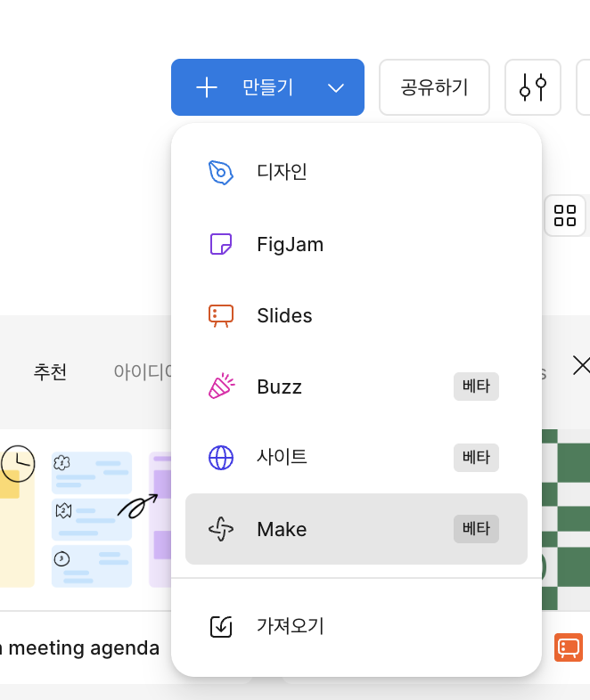
Task: Click the FigJam sticky note icon
Action: [221, 244]
